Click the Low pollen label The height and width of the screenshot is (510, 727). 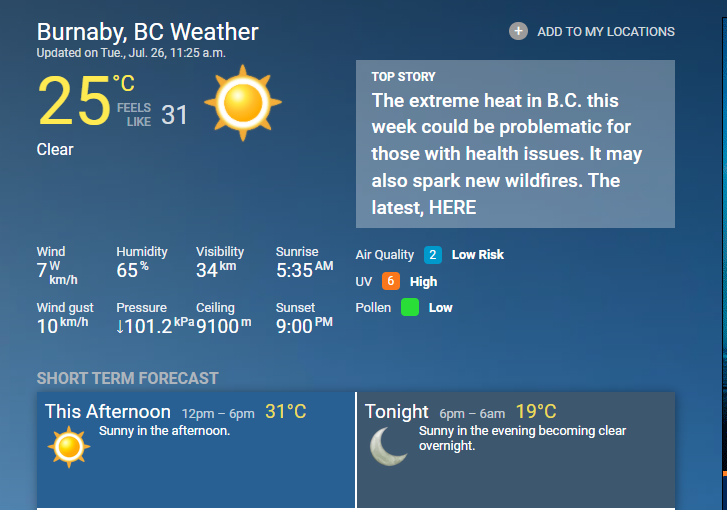click(x=440, y=307)
